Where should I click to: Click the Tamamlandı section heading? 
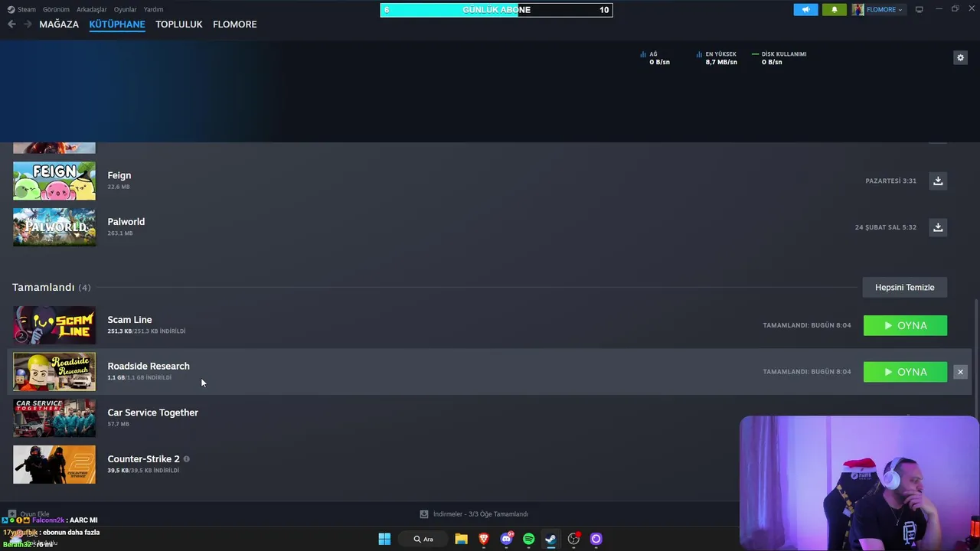point(44,287)
